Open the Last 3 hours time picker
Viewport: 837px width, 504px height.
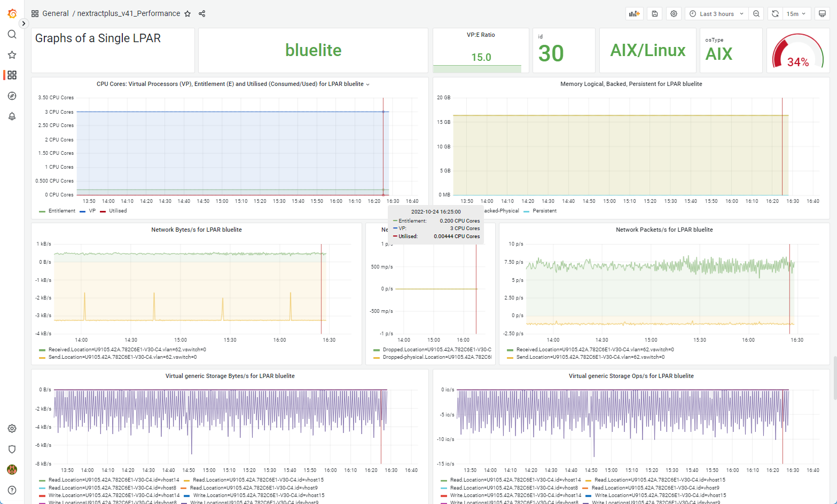717,14
